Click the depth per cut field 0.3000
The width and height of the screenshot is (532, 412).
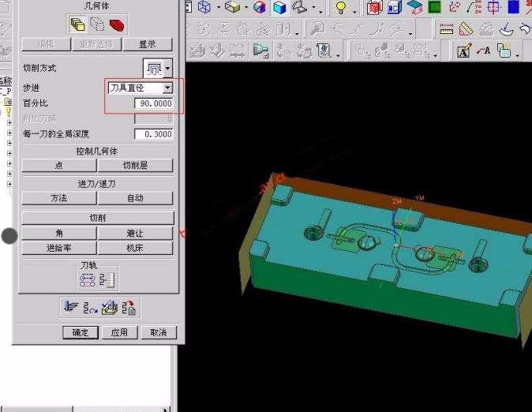[x=154, y=134]
